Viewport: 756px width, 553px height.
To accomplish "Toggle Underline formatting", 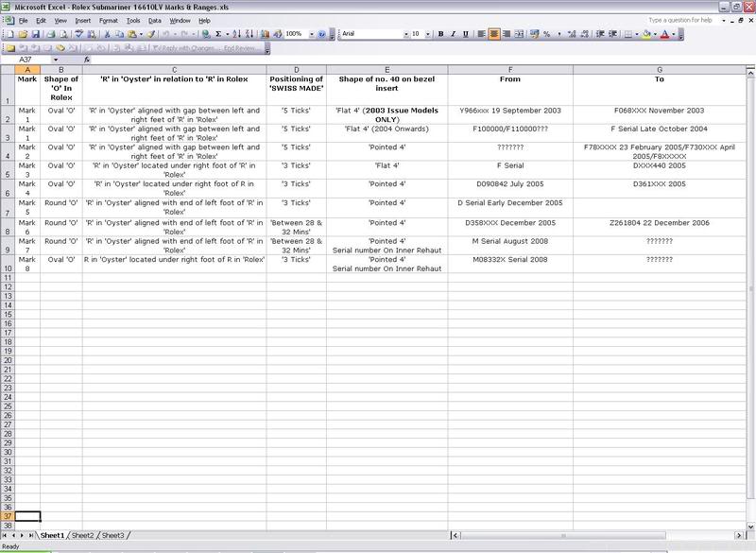I will (x=466, y=34).
